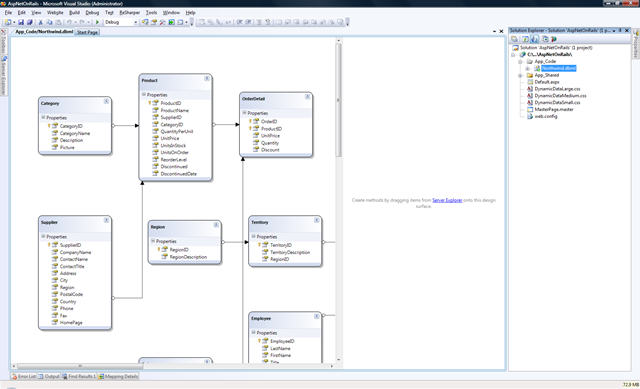Collapse the Product entity box
This screenshot has height=389, width=640.
click(x=207, y=78)
